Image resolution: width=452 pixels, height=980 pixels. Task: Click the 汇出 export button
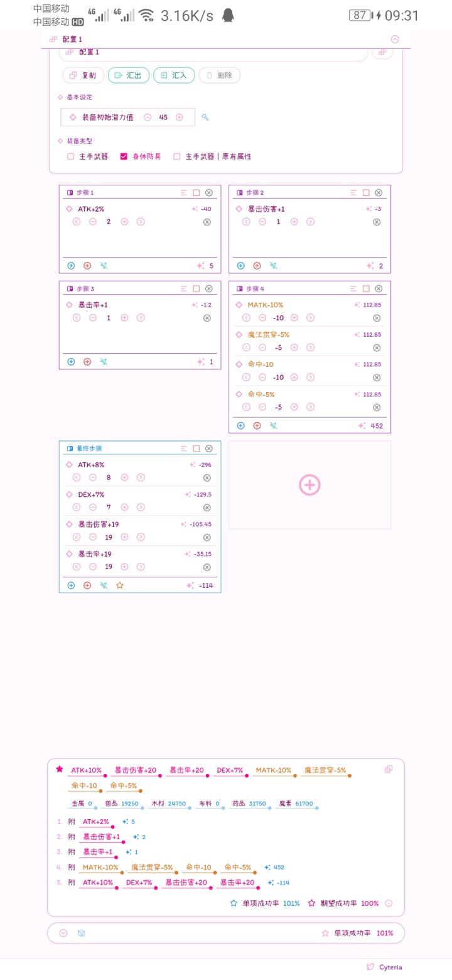(129, 75)
